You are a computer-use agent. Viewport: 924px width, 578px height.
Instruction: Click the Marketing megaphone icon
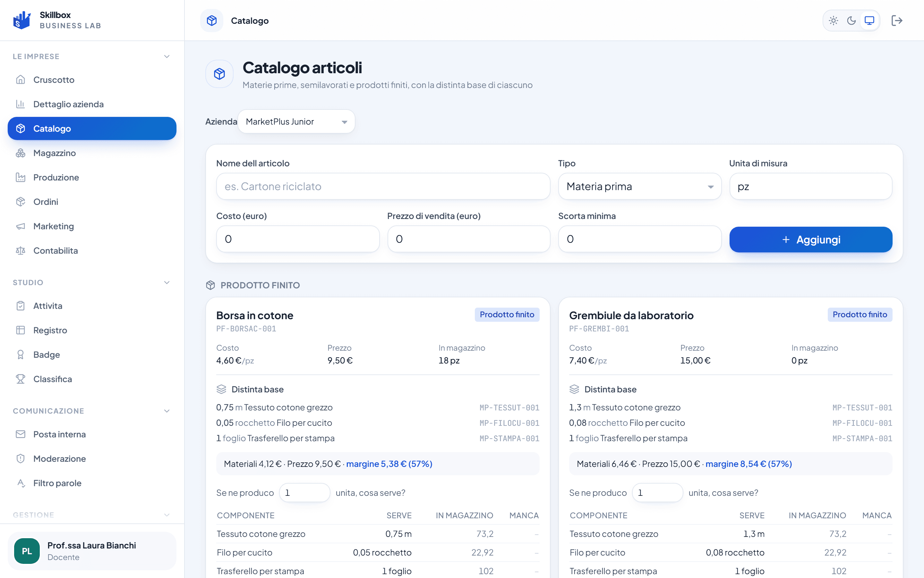tap(21, 226)
